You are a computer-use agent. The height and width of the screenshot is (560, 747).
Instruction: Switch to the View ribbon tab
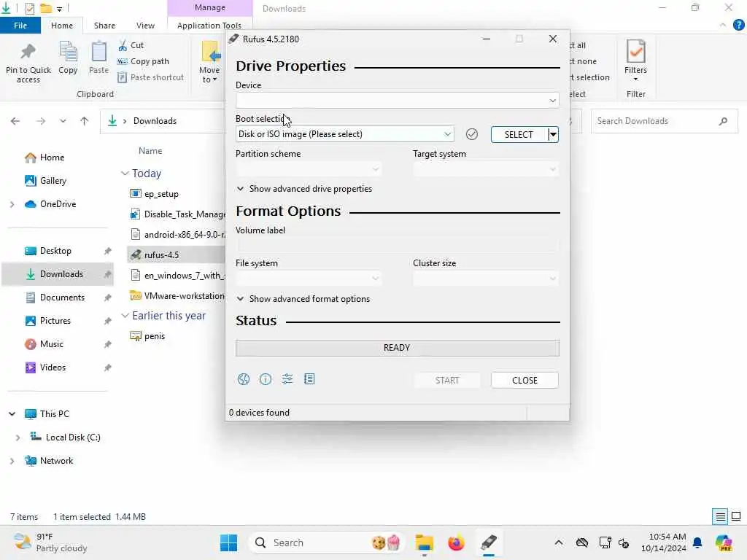145,26
